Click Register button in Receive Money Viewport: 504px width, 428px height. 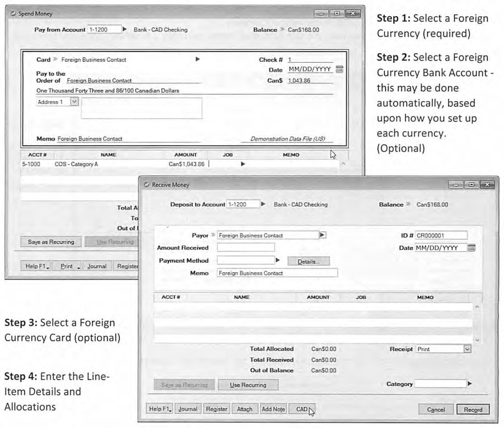[x=216, y=409]
